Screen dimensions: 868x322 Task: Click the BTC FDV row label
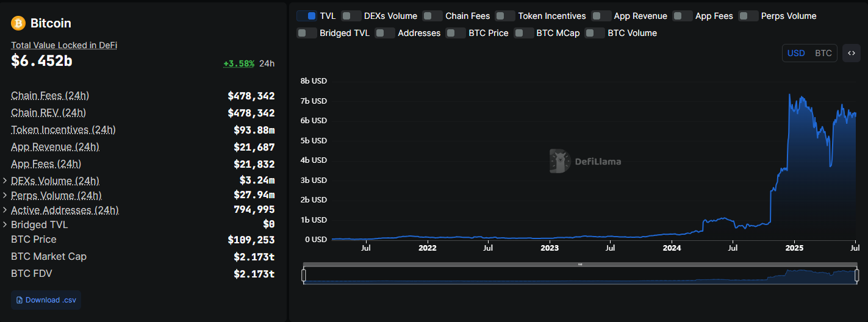(x=31, y=274)
